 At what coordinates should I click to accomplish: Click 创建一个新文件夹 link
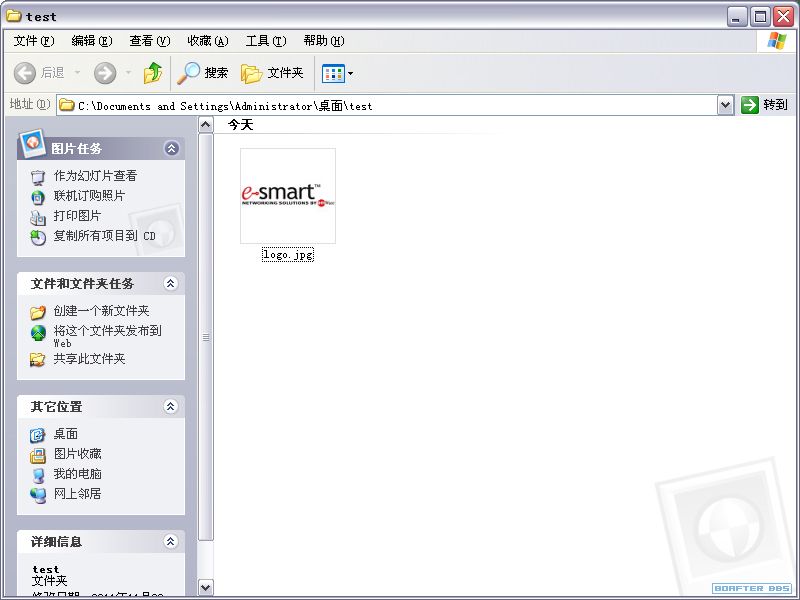pyautogui.click(x=102, y=311)
